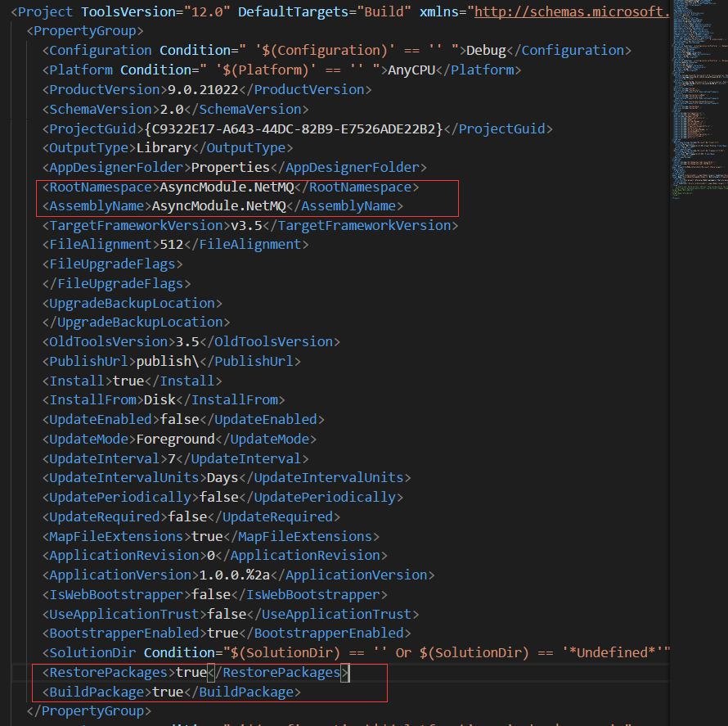The height and width of the screenshot is (726, 728).
Task: Click the IsWebBootstrapper false value
Action: click(211, 595)
